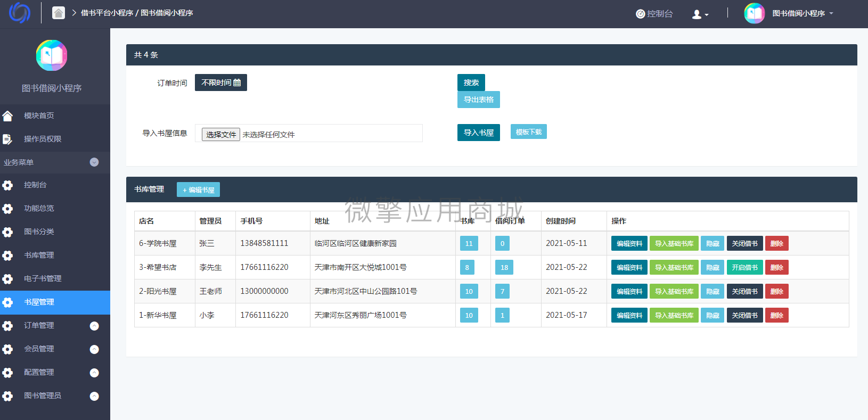Expand the 会员管理 chevron
This screenshot has width=868, height=420.
(x=94, y=349)
